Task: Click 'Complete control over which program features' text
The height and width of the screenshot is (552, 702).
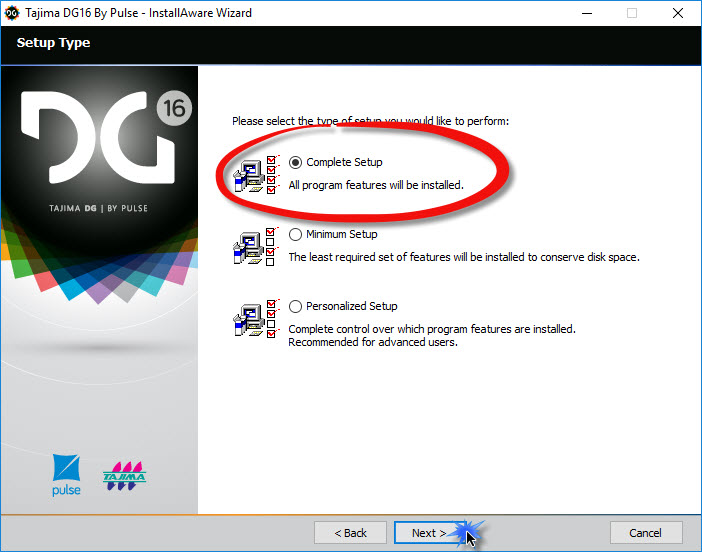Action: (432, 329)
